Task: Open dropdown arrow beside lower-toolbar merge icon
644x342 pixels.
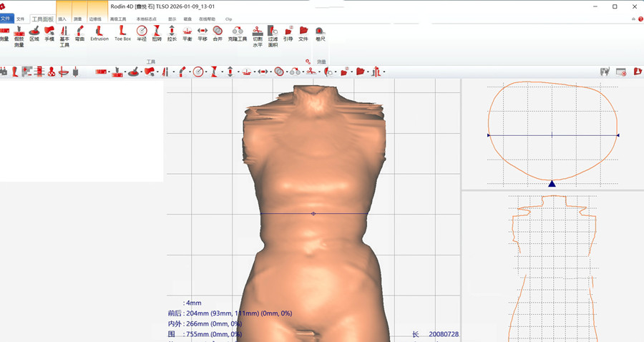Action: click(286, 72)
